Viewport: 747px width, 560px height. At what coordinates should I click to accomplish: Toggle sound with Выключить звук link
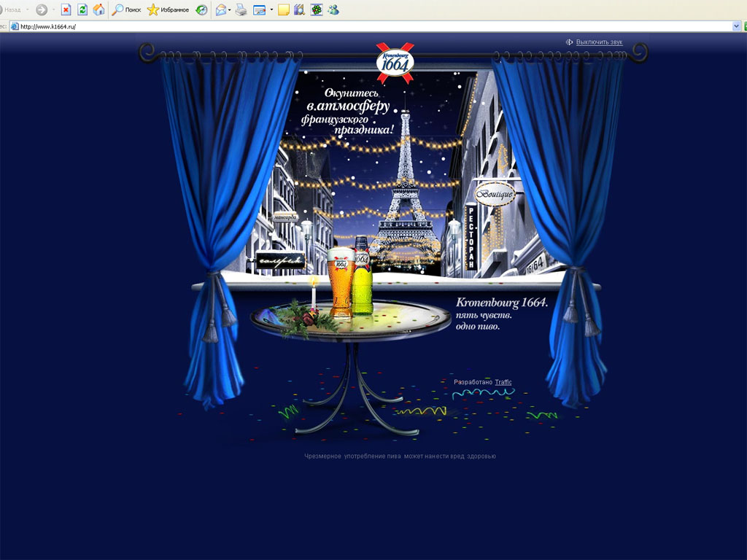coord(600,42)
